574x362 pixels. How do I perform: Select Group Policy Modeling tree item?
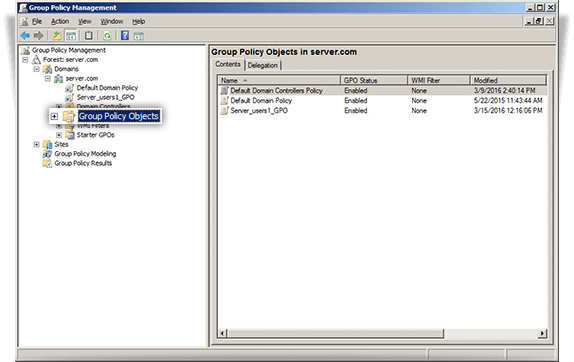(x=85, y=154)
